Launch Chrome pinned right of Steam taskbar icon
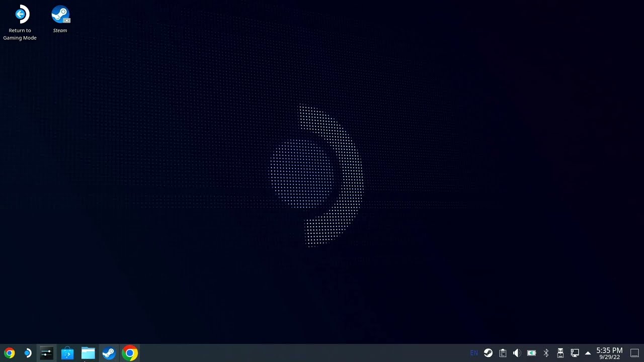The height and width of the screenshot is (362, 644). click(x=130, y=353)
